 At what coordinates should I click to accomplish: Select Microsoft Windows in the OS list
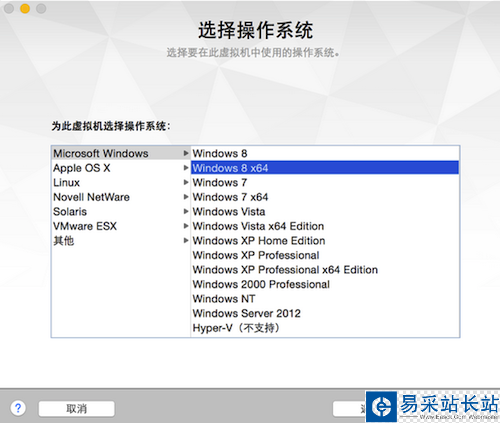coord(121,153)
